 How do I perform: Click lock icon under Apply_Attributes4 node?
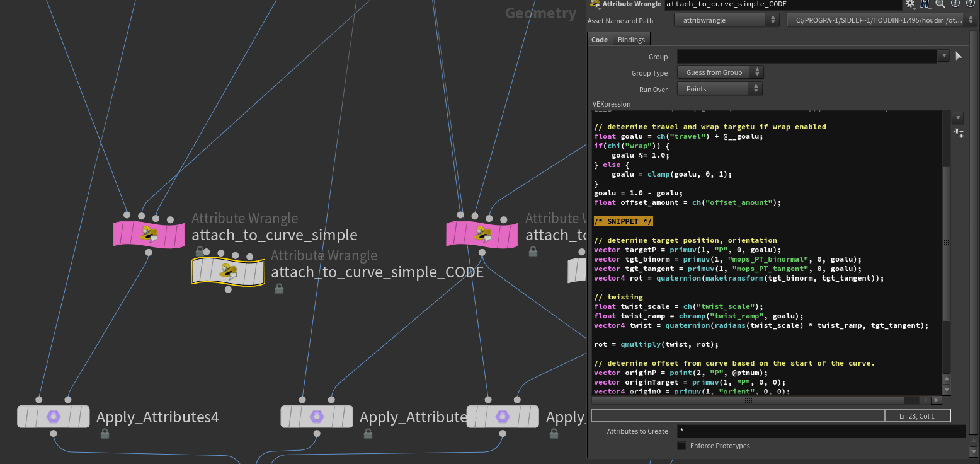pyautogui.click(x=105, y=434)
